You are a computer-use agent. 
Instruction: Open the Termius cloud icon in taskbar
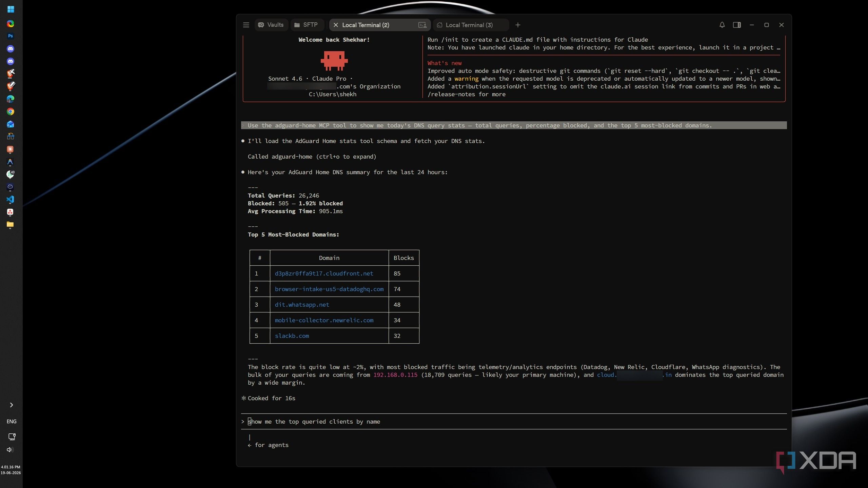pos(11,187)
